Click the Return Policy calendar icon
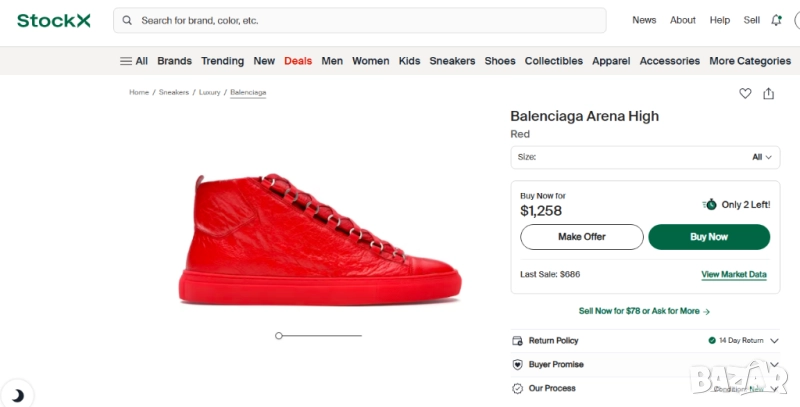Image resolution: width=800 pixels, height=407 pixels. pyautogui.click(x=517, y=341)
